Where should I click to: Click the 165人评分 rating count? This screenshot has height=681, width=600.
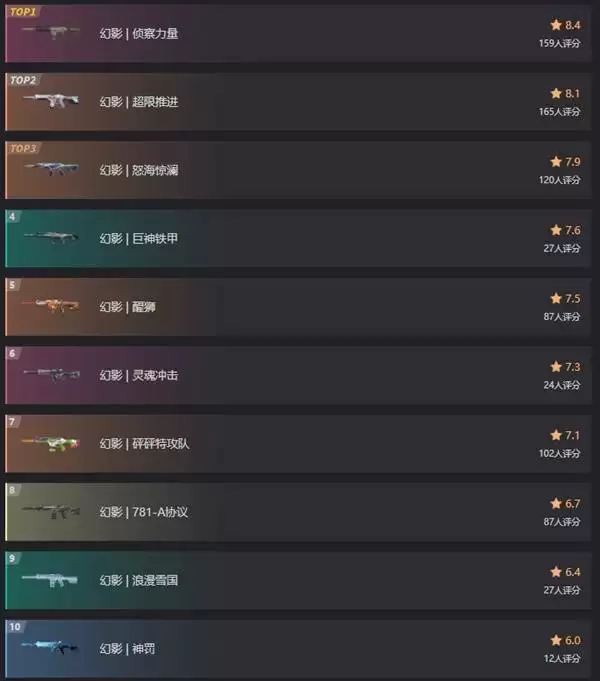pos(559,112)
